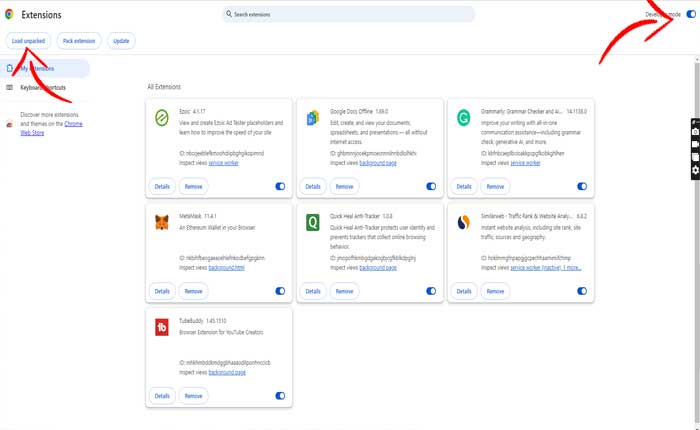Disable the Google Docs Offline toggle
Viewport: 700px width, 430px height.
(x=431, y=186)
